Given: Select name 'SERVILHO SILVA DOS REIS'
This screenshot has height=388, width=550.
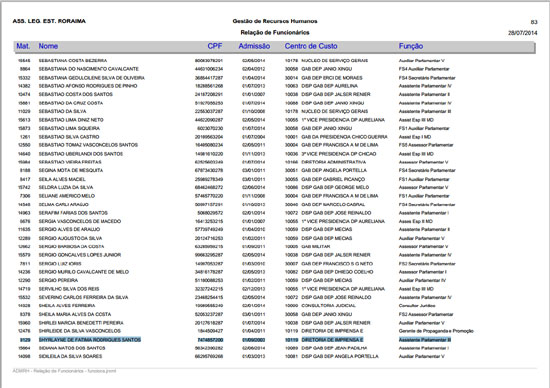Looking at the screenshot, I should (69, 289).
